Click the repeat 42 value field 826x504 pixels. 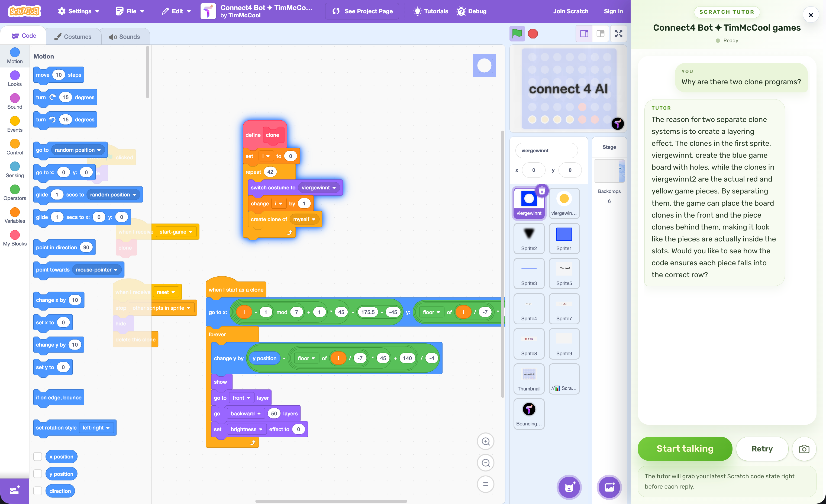270,172
